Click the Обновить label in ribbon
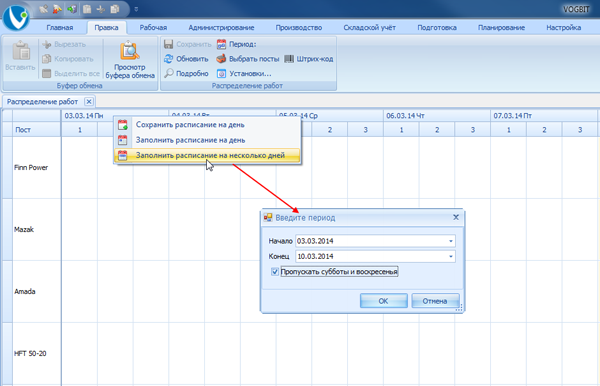Image resolution: width=600 pixels, height=386 pixels. (x=192, y=59)
